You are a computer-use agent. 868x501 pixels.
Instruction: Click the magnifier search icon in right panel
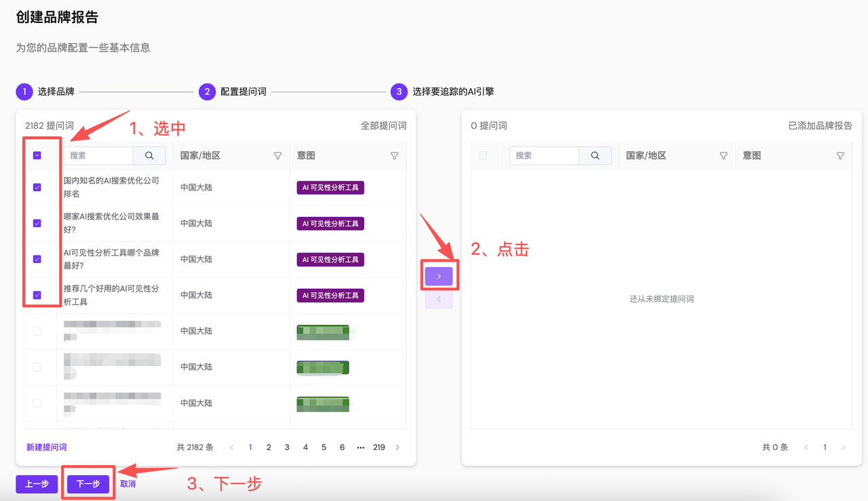tap(595, 155)
